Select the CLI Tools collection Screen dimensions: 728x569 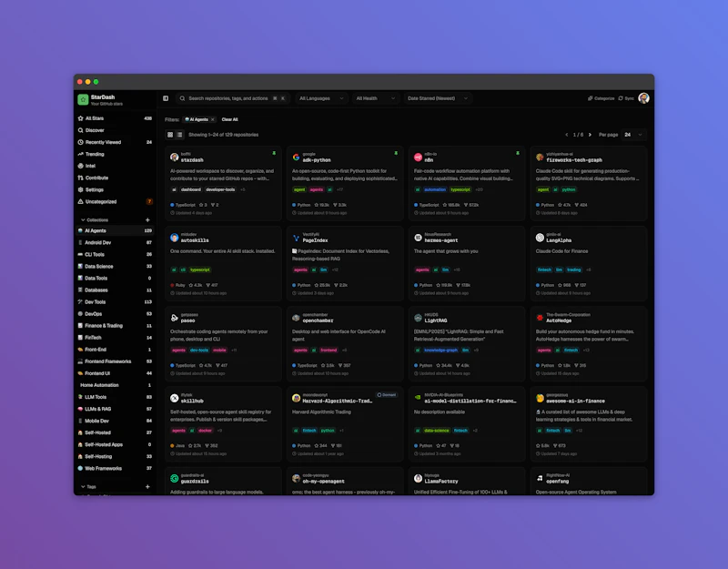click(115, 255)
